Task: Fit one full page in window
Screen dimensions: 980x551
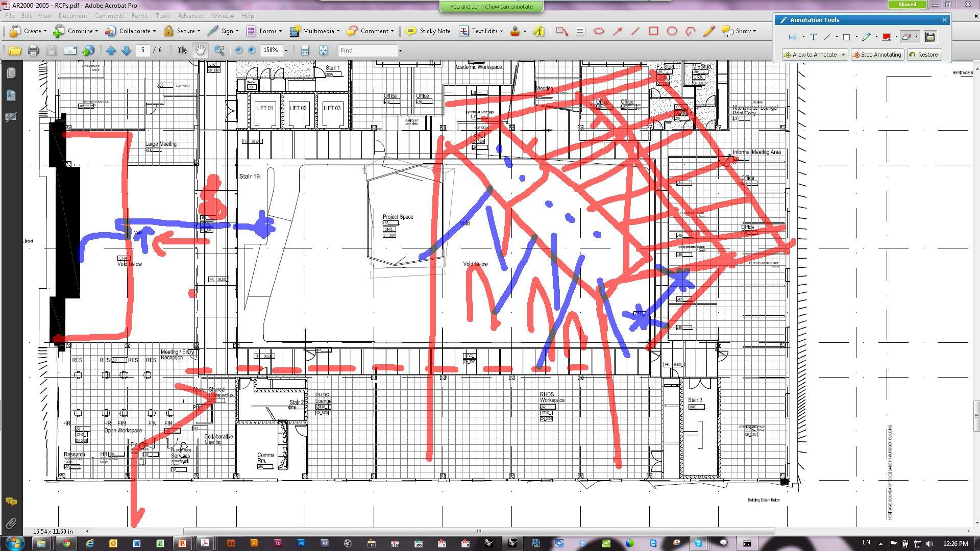Action: (x=323, y=51)
